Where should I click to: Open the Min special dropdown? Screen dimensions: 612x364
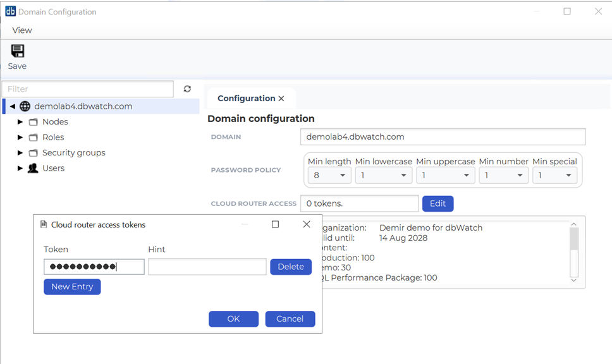point(554,175)
